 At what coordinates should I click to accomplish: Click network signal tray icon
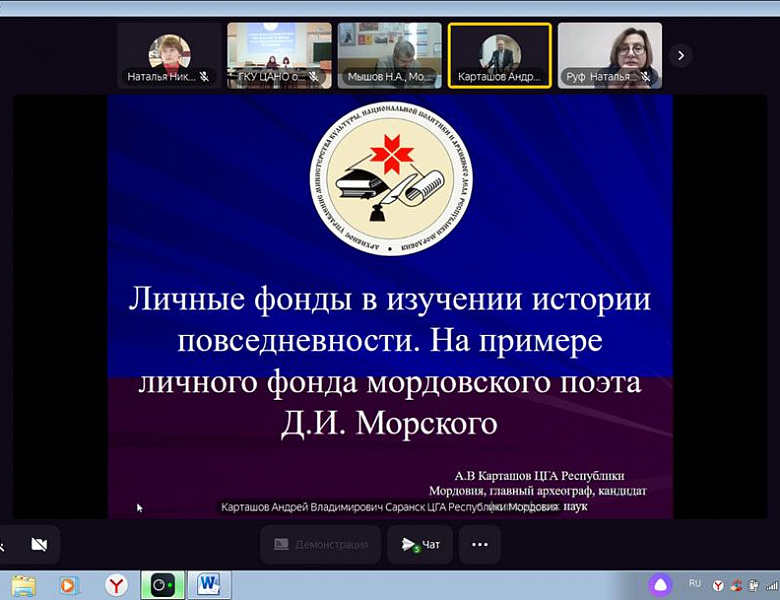772,586
